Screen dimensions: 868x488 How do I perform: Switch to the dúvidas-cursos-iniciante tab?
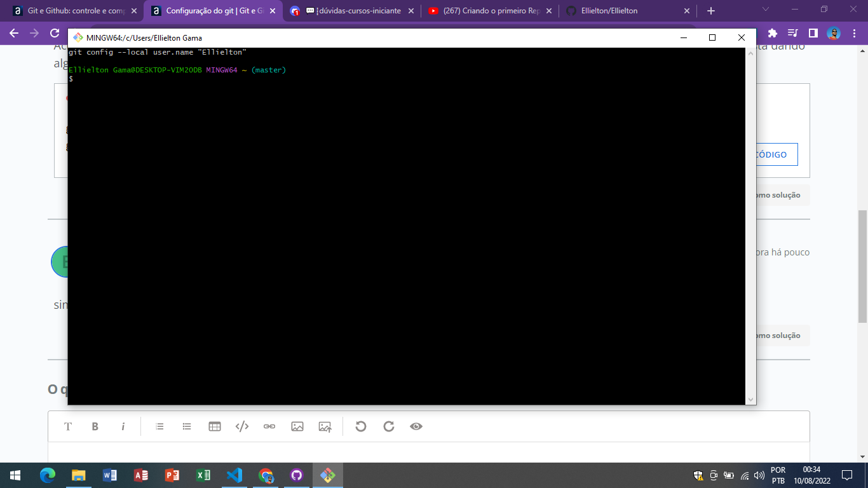351,11
